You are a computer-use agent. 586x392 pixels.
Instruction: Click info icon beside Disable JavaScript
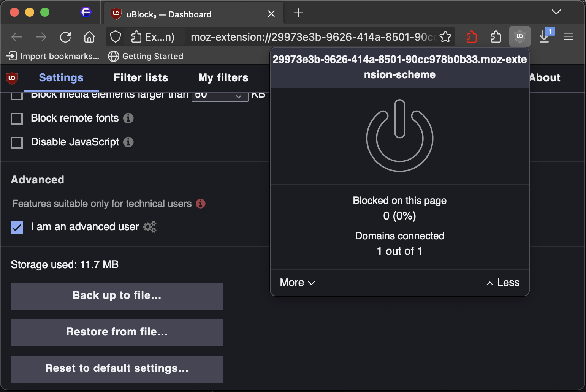click(x=128, y=142)
